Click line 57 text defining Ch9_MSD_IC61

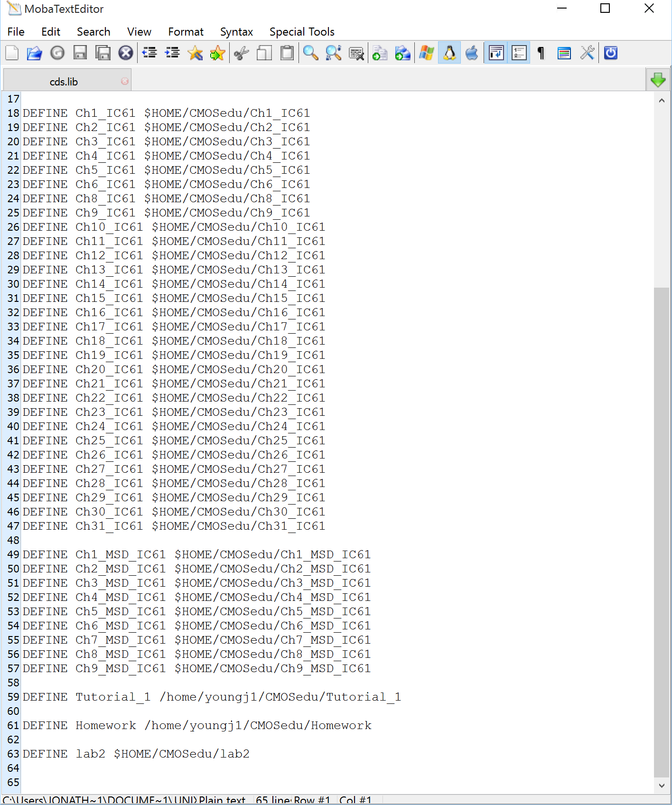pyautogui.click(x=196, y=668)
